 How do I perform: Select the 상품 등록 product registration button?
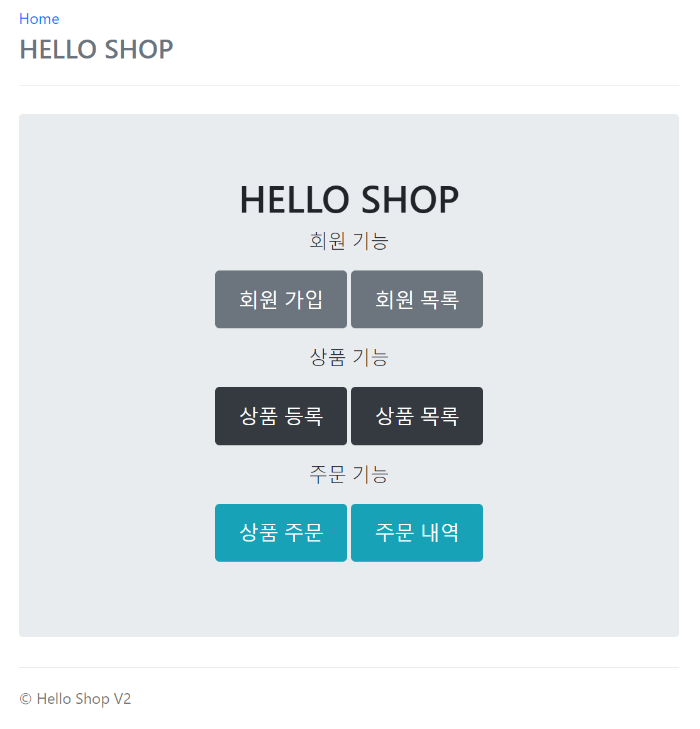(x=281, y=416)
